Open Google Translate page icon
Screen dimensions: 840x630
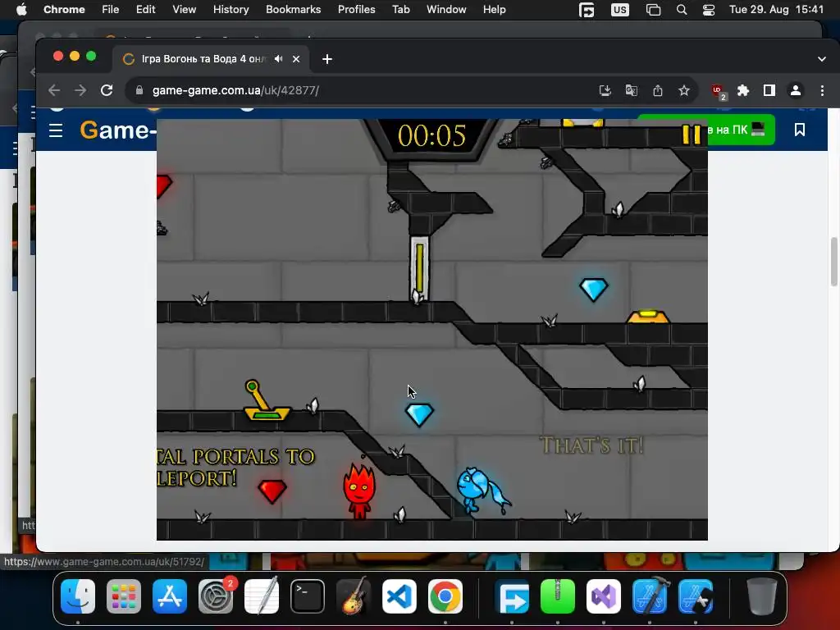[x=631, y=90]
